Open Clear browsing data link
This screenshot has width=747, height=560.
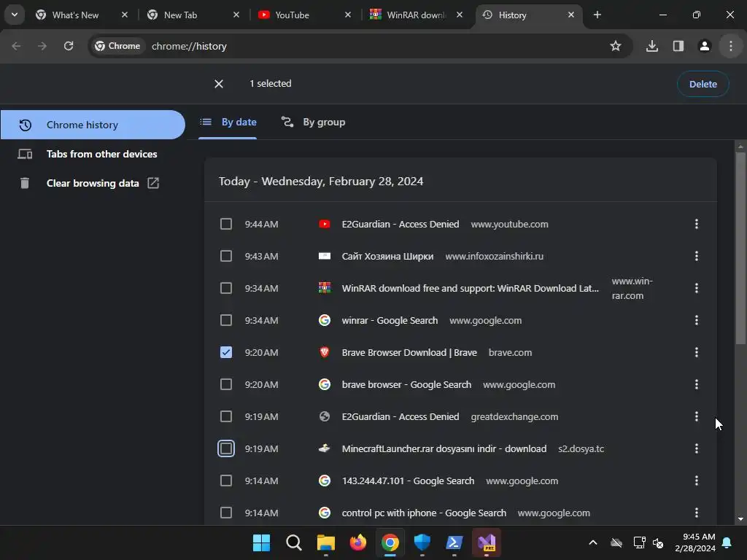[x=93, y=183]
